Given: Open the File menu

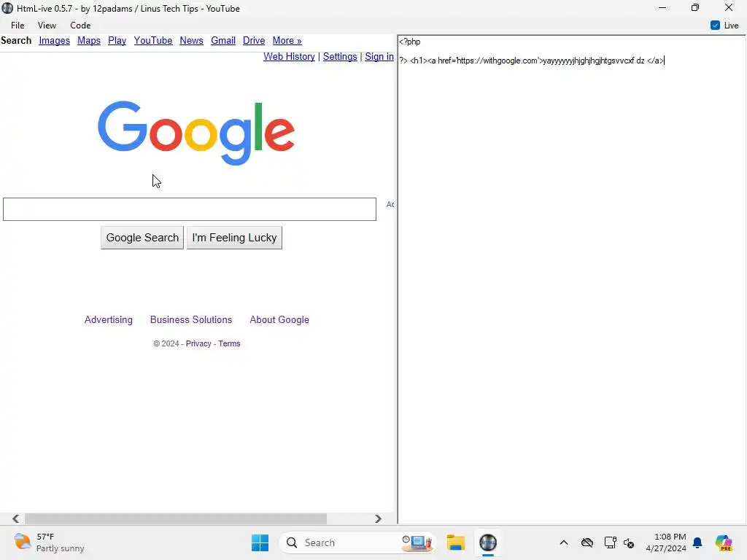Looking at the screenshot, I should click(18, 26).
